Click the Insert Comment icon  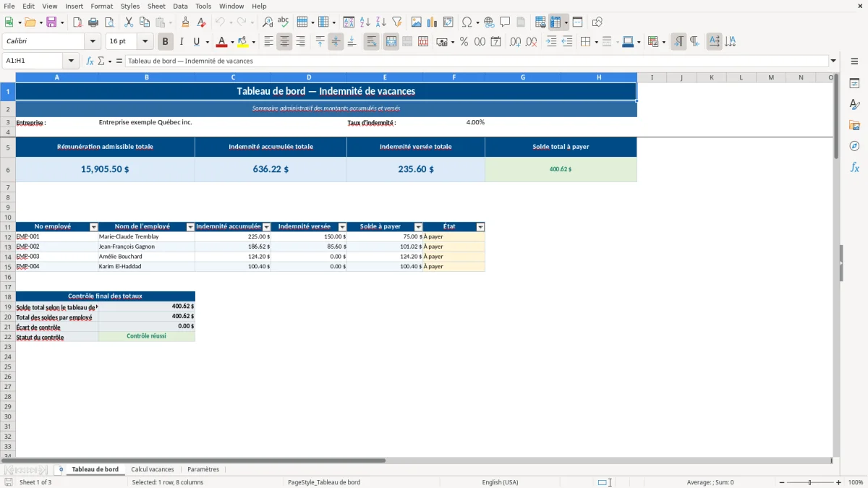click(x=505, y=22)
